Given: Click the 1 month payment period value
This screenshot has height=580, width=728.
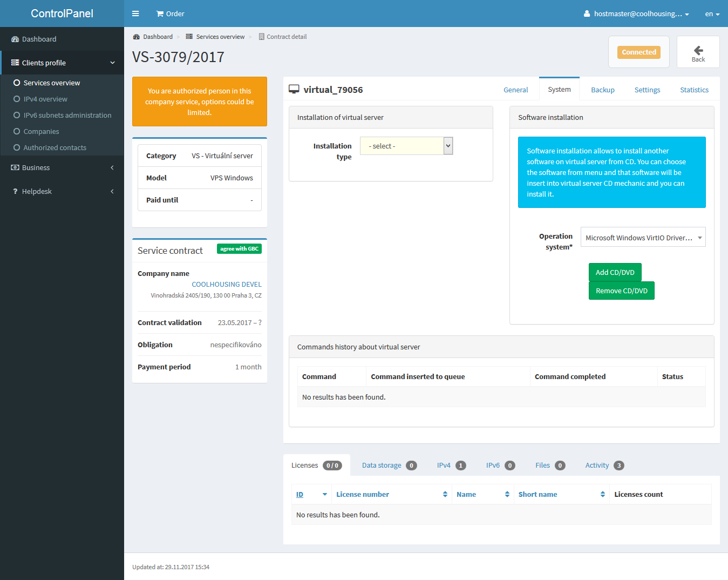Looking at the screenshot, I should click(x=248, y=367).
